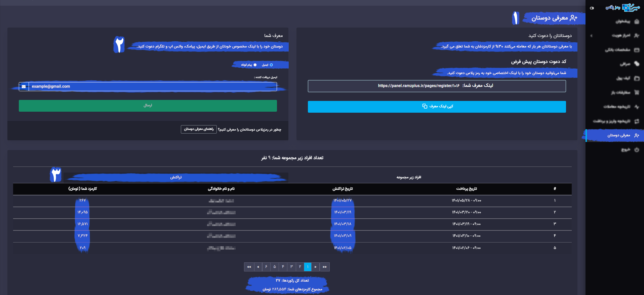
Task: Open the Exchange (صرافی) coins icon
Action: (x=637, y=64)
